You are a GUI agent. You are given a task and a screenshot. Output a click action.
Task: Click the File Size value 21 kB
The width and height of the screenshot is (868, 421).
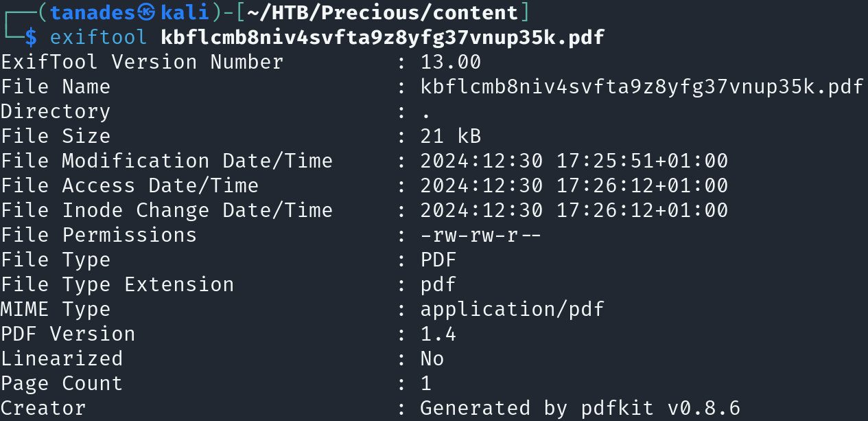coord(451,136)
